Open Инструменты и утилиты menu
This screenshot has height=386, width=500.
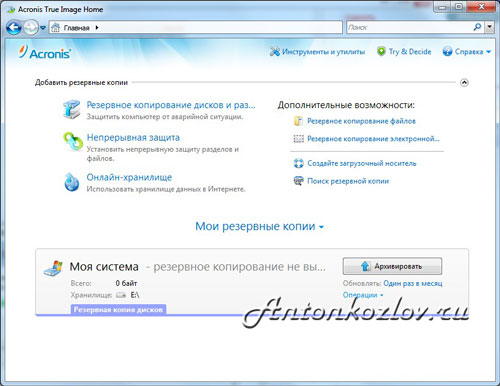(x=323, y=52)
